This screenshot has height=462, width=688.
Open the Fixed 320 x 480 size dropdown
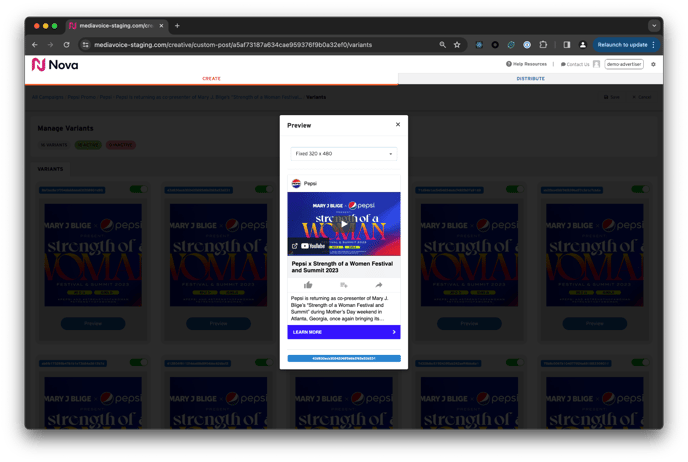point(343,154)
